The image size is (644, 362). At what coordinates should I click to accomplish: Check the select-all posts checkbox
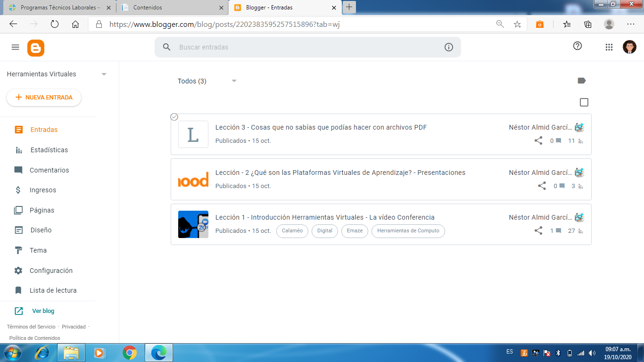coord(584,102)
